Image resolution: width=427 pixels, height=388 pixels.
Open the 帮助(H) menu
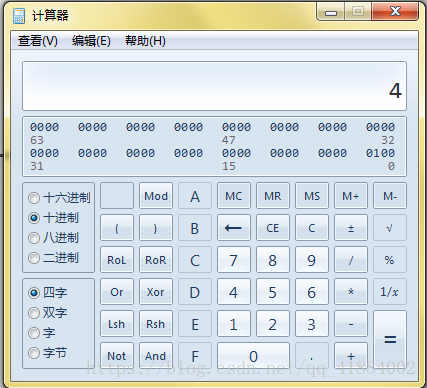coord(145,41)
